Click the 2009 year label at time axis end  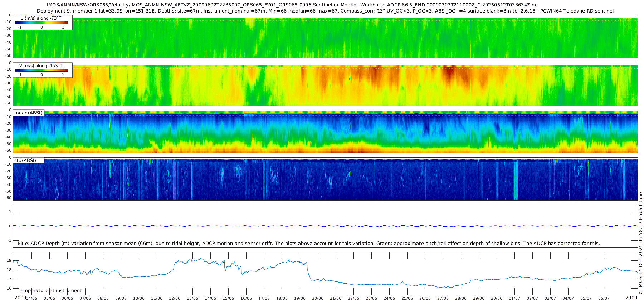coord(631,298)
